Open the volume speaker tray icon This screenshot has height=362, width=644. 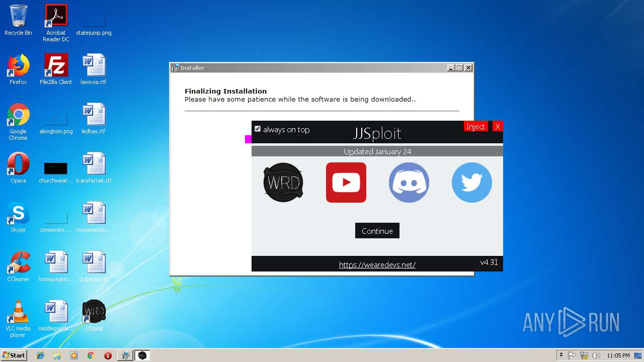point(596,355)
